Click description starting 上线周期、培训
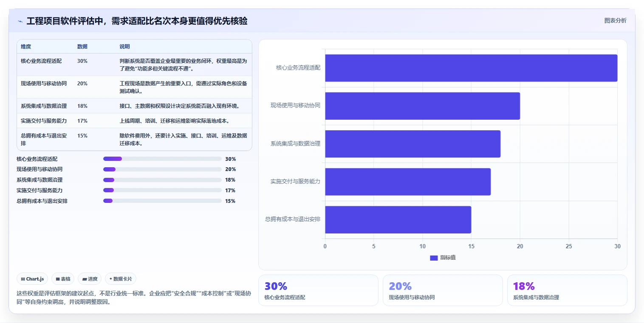This screenshot has height=323, width=644. 175,121
